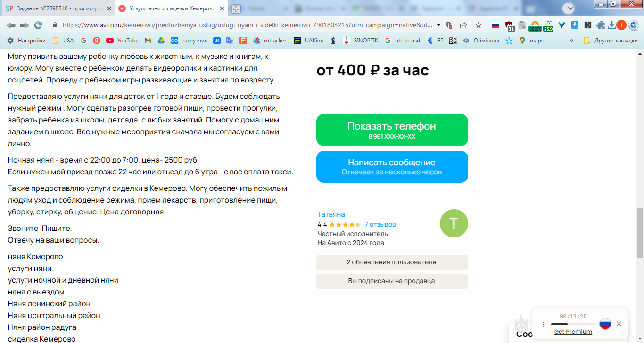The height and width of the screenshot is (343, 644).
Task: Close the Задание №2898816 tab
Action: coord(108,8)
